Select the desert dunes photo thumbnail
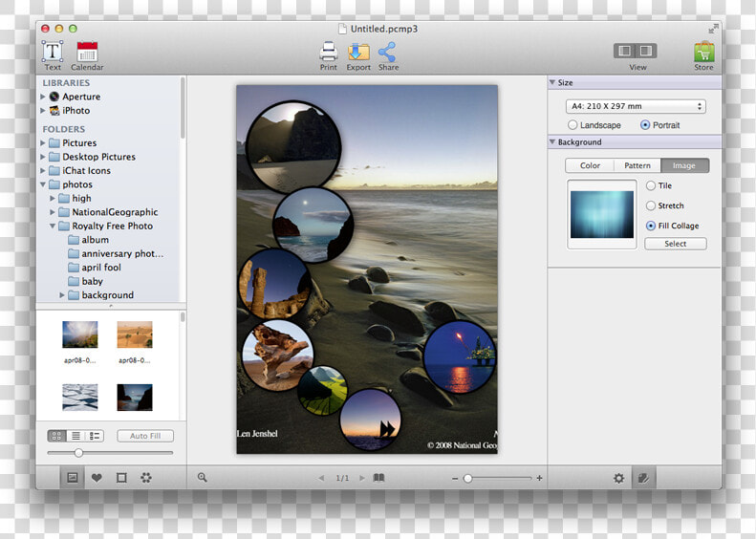This screenshot has width=756, height=539. coord(135,334)
